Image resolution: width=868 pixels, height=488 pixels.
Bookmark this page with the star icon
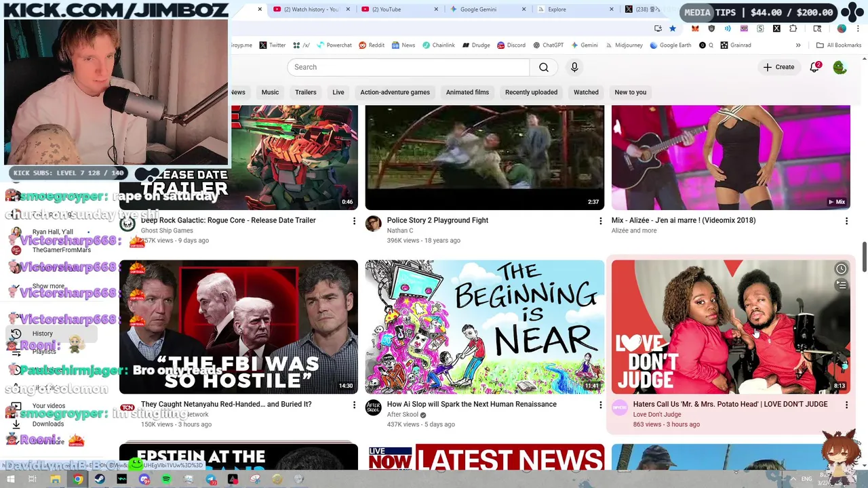click(x=673, y=28)
